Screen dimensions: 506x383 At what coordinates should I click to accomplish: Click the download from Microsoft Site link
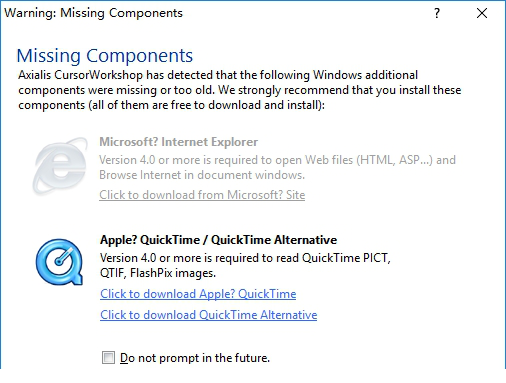click(x=202, y=195)
